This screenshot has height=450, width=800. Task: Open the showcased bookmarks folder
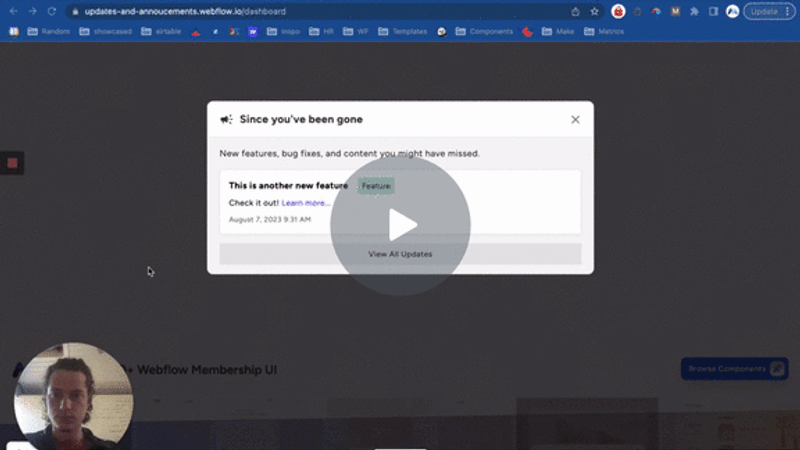(x=106, y=32)
